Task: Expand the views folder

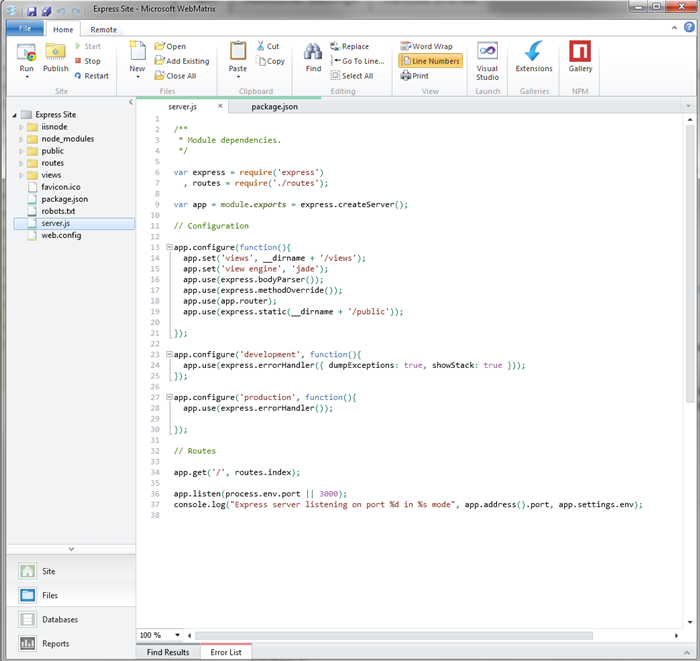Action: point(21,175)
